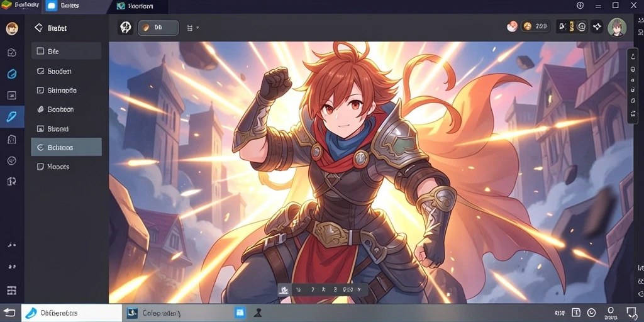Click the blue square taskbar icon

point(240,313)
